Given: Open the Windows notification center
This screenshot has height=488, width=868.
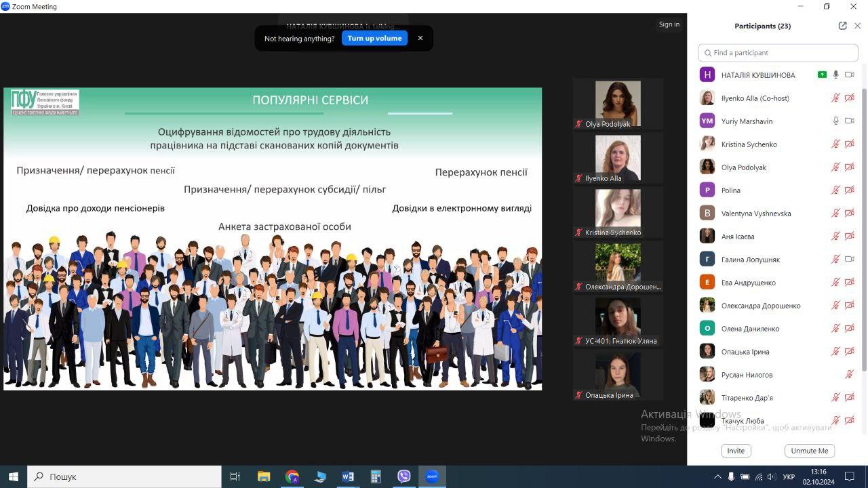Looking at the screenshot, I should (x=849, y=476).
